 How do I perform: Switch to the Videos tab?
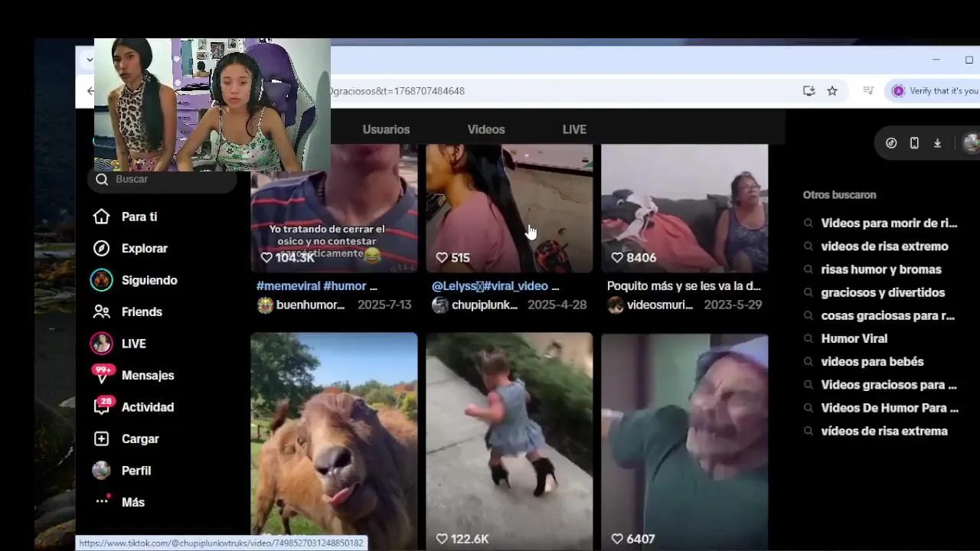(x=486, y=129)
